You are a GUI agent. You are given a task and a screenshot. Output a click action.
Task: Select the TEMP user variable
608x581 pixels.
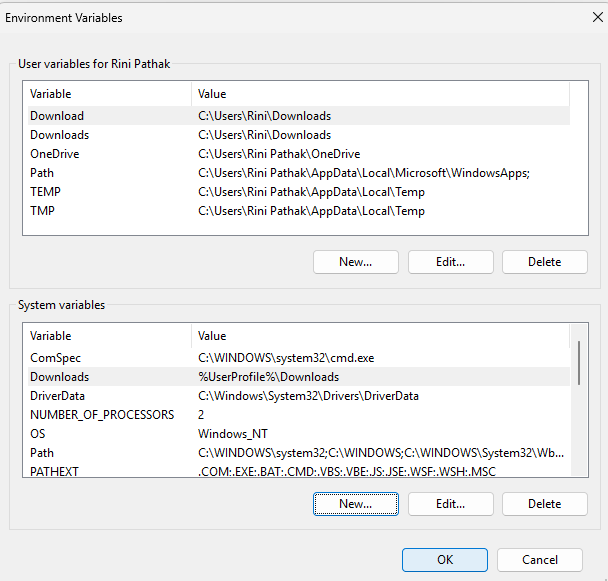click(46, 192)
